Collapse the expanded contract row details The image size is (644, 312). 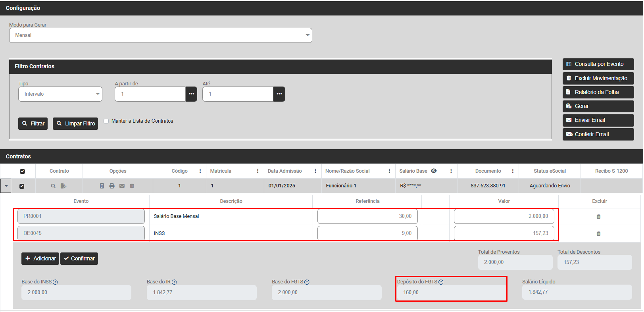click(x=6, y=186)
